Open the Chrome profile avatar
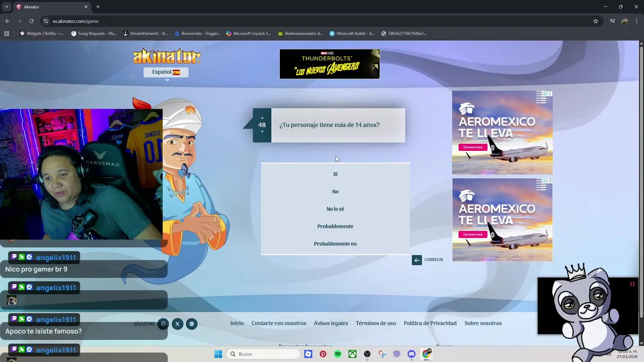Screen dimensions: 644x362 [624, 21]
